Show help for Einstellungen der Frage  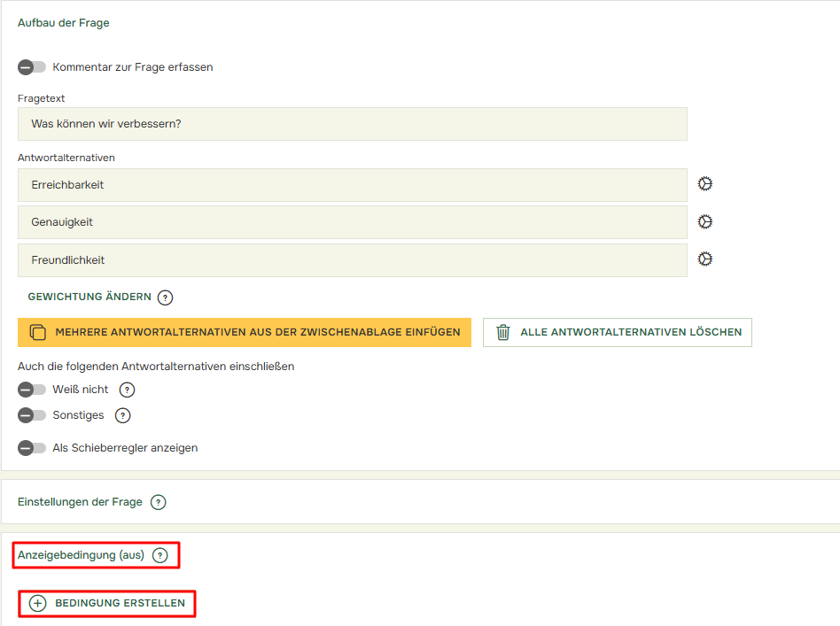(158, 502)
